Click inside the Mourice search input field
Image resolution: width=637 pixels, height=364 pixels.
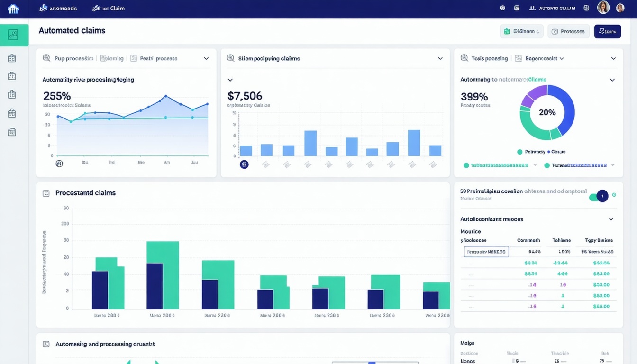tap(485, 252)
